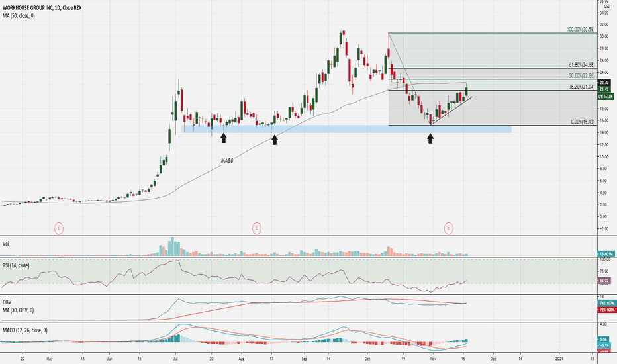
Task: Click the Jul label on time axis
Action: (175, 359)
